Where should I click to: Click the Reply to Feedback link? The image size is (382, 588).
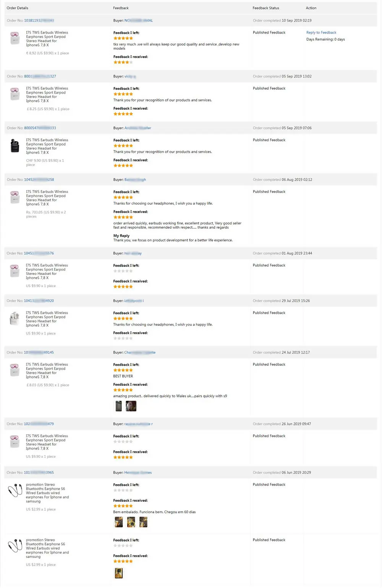[321, 32]
